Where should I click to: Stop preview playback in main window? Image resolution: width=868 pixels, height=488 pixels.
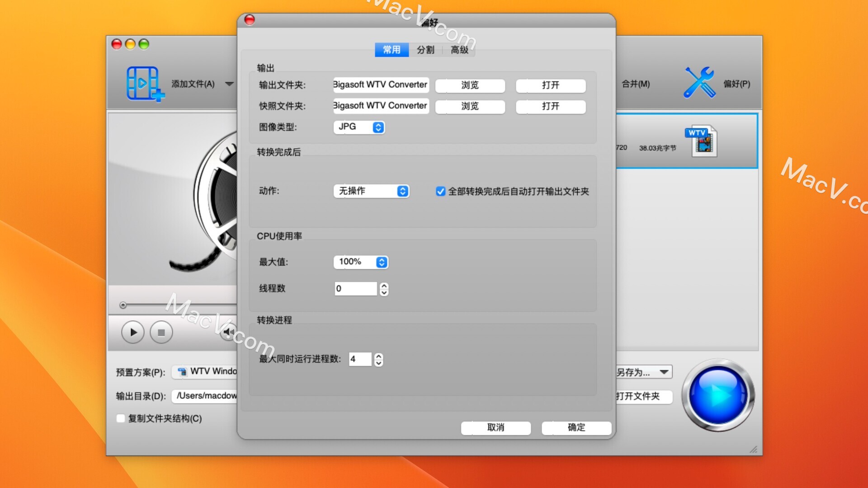point(161,333)
